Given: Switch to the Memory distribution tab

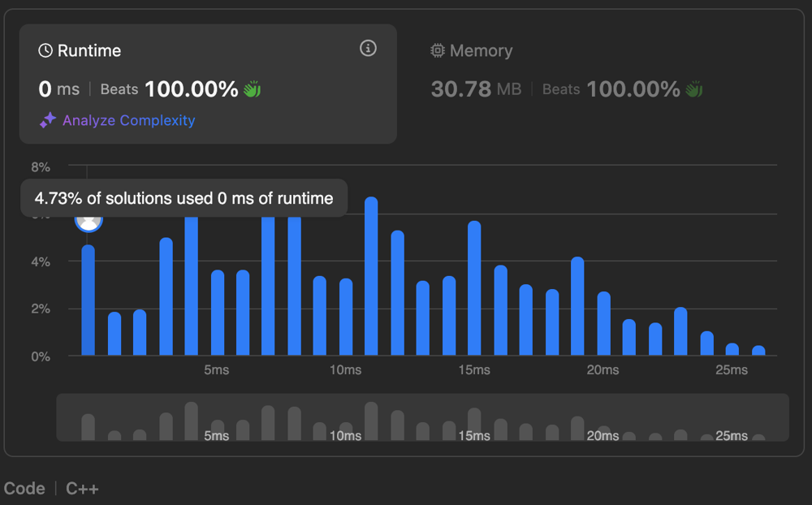Looking at the screenshot, I should pyautogui.click(x=480, y=50).
